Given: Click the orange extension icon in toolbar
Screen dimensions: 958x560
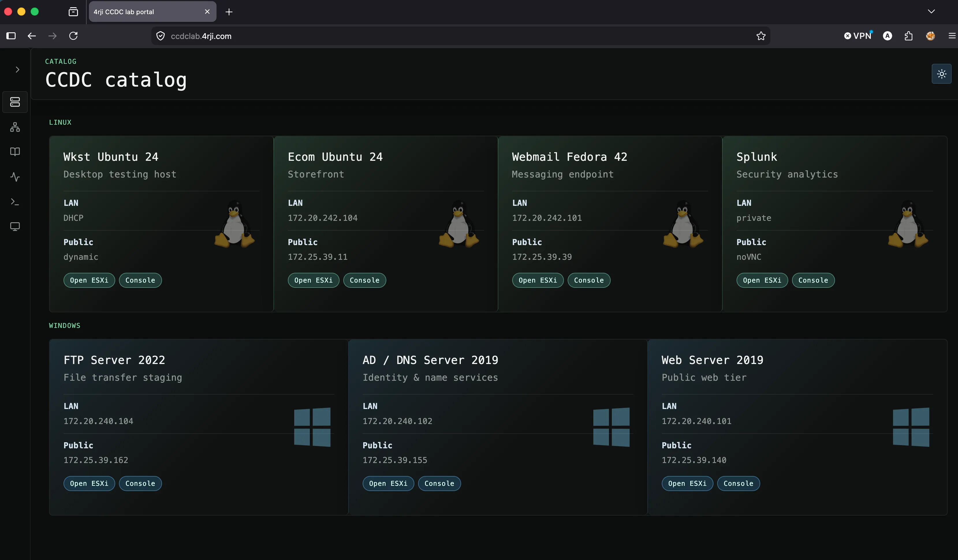Looking at the screenshot, I should click(930, 36).
